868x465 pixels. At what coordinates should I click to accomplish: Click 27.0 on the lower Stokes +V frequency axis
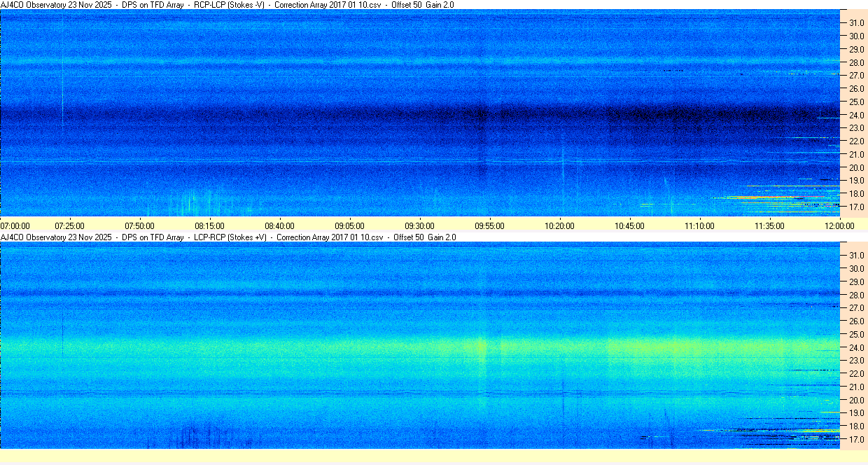[x=857, y=307]
